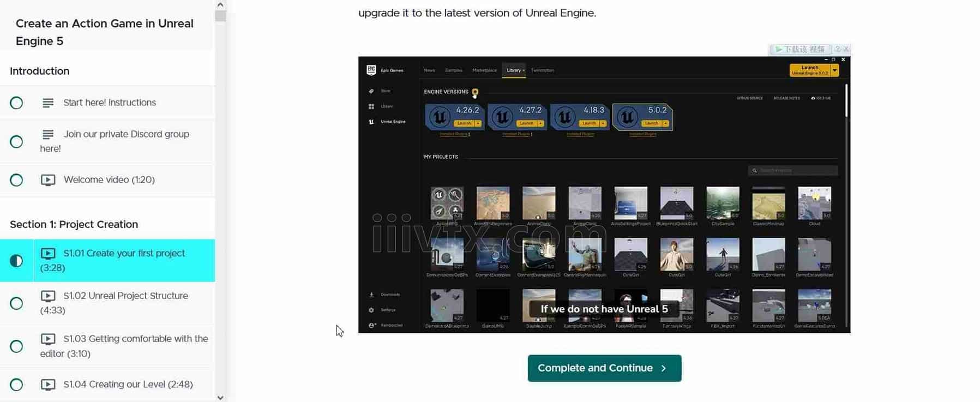Screen dimensions: 980x402
Task: Toggle completion circle for Welcome video
Action: pyautogui.click(x=16, y=180)
